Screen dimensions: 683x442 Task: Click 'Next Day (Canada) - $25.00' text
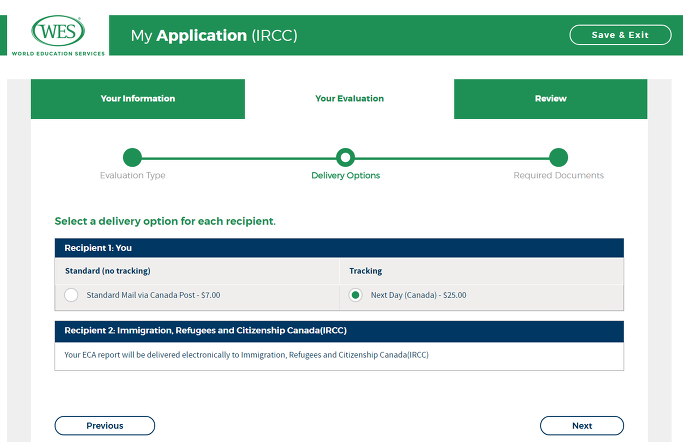pyautogui.click(x=418, y=295)
